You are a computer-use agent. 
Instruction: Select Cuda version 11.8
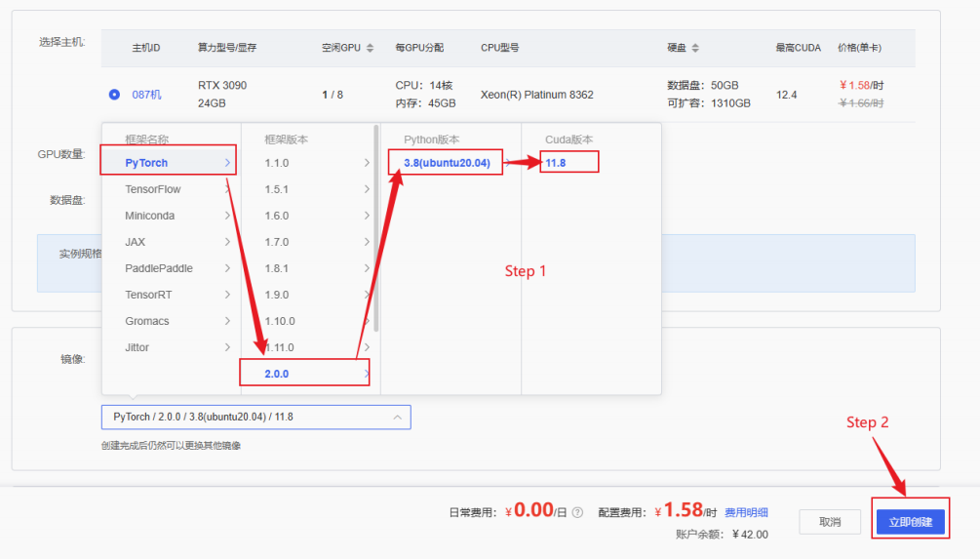click(556, 163)
